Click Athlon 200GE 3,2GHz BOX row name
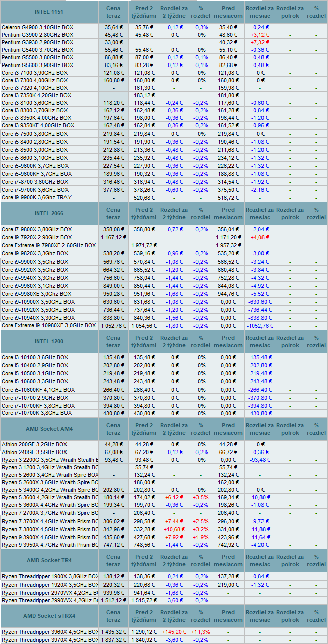 pyautogui.click(x=34, y=444)
